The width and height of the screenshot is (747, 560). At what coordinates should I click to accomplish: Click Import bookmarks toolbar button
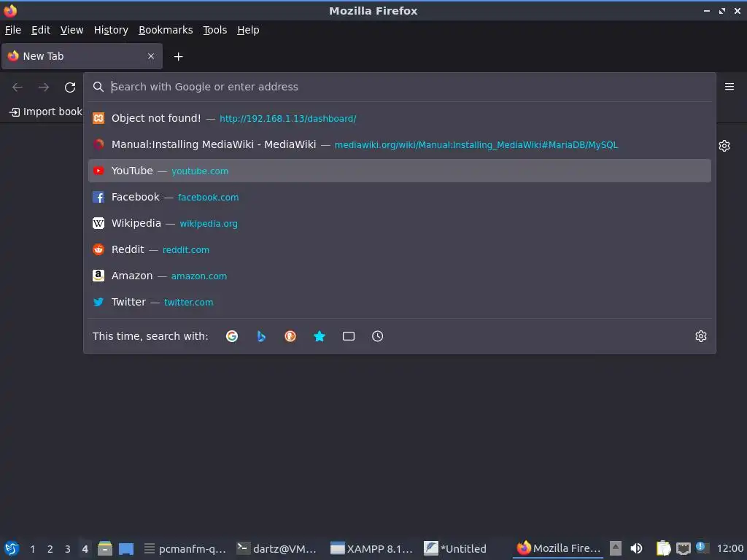pyautogui.click(x=46, y=112)
